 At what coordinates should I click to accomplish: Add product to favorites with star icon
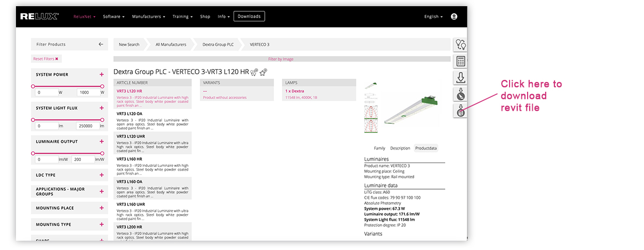(263, 72)
